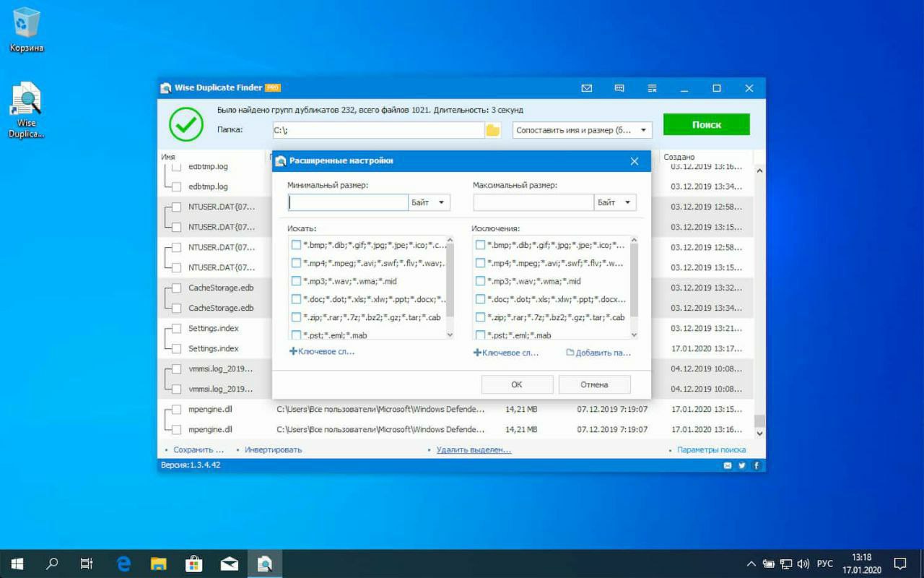The image size is (924, 578).
Task: Check *.mp3;*.wav;*.wma;*.mid under Искать
Action: tap(296, 281)
